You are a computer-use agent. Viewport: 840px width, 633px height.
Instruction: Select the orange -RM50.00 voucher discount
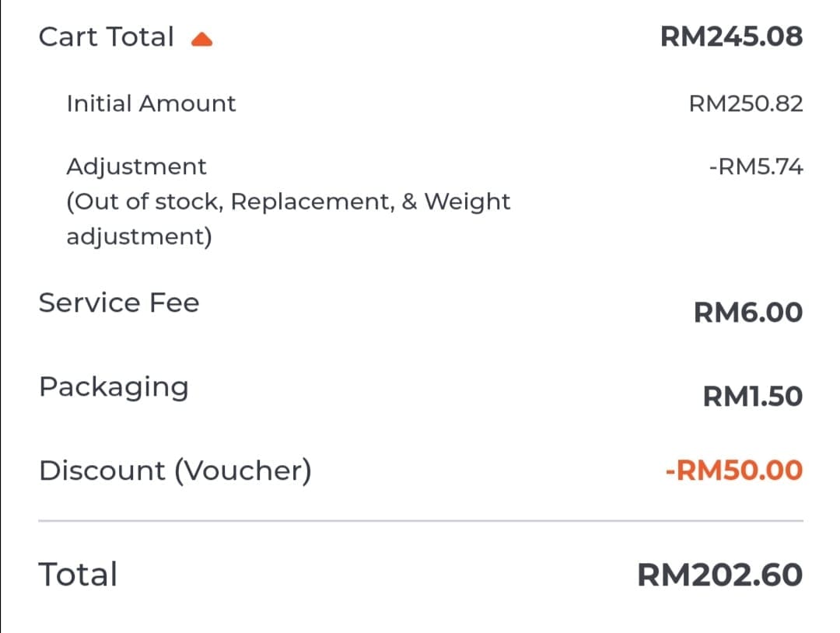tap(734, 470)
